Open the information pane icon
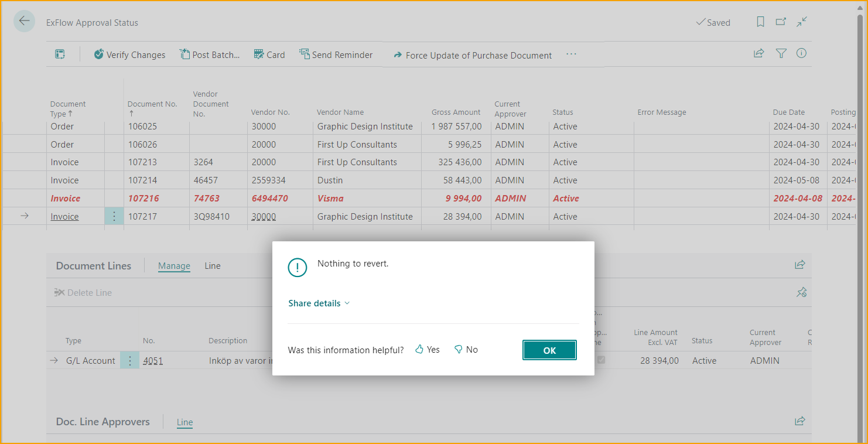This screenshot has width=868, height=444. (801, 53)
